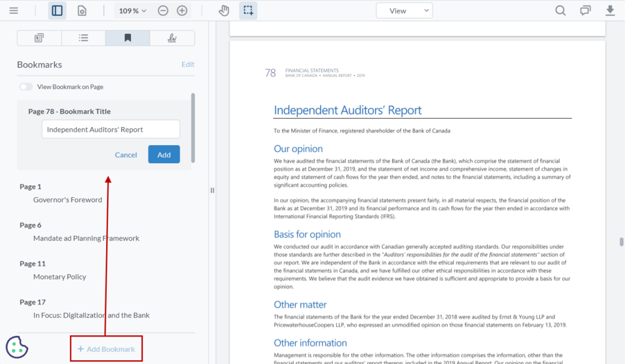Select the hand pan tool

(223, 10)
